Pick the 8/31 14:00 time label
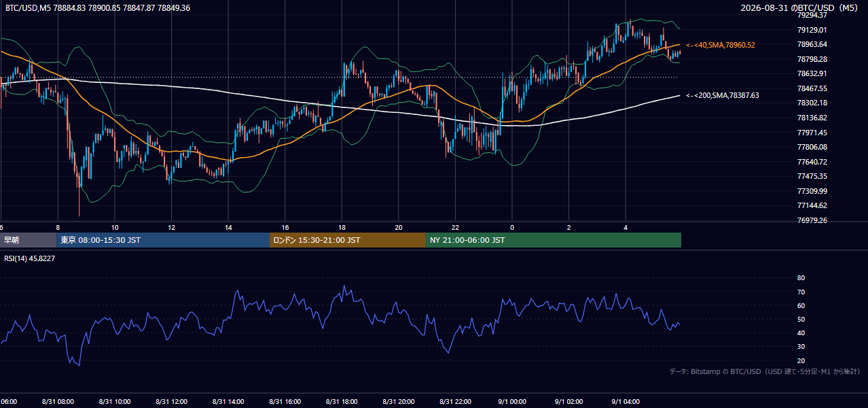This screenshot has width=868, height=408. tap(228, 402)
